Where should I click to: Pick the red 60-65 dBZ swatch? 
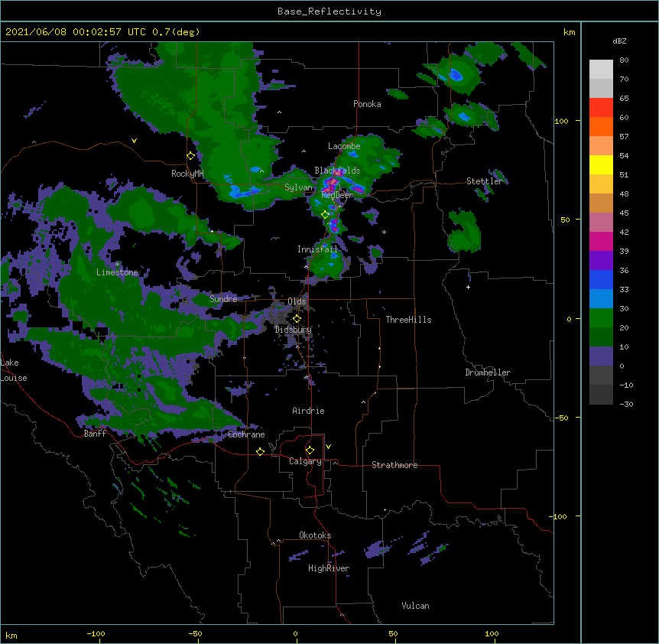click(x=601, y=108)
